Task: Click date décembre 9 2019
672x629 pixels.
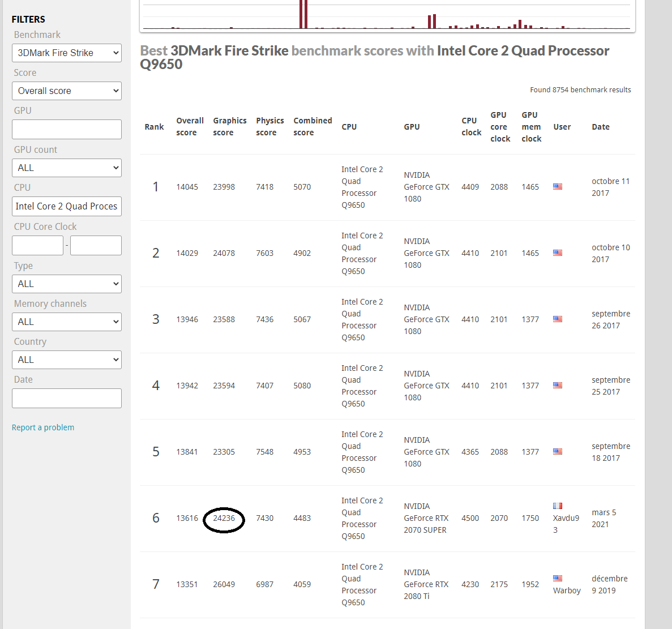Action: (x=609, y=584)
